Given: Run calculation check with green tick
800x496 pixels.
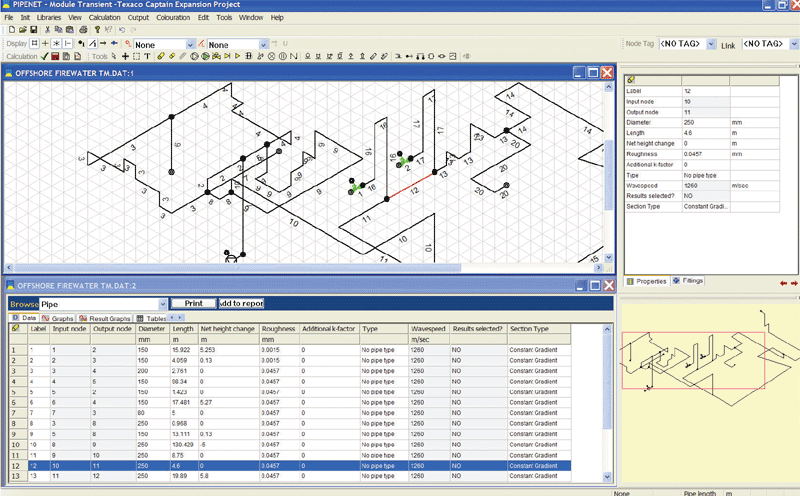Looking at the screenshot, I should [x=44, y=56].
